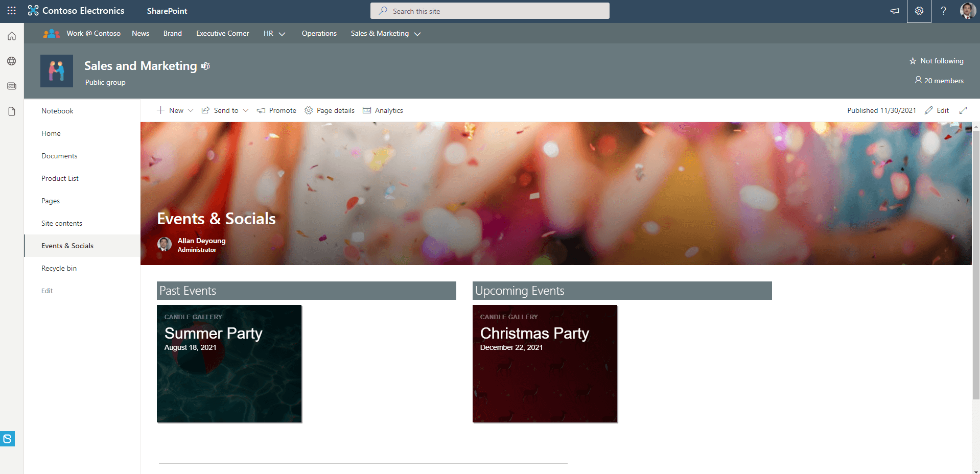Viewport: 980px width, 474px height.
Task: Click the Page details label
Action: coord(336,110)
